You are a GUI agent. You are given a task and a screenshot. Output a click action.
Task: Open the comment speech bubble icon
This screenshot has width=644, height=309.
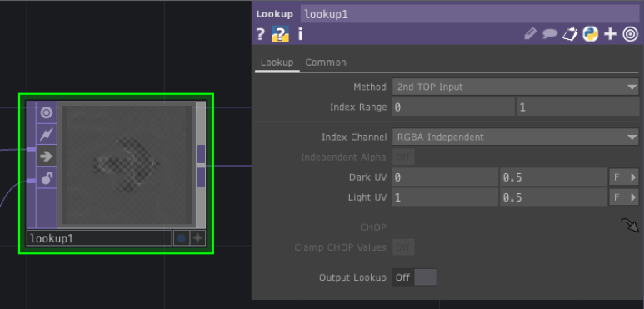click(x=550, y=34)
